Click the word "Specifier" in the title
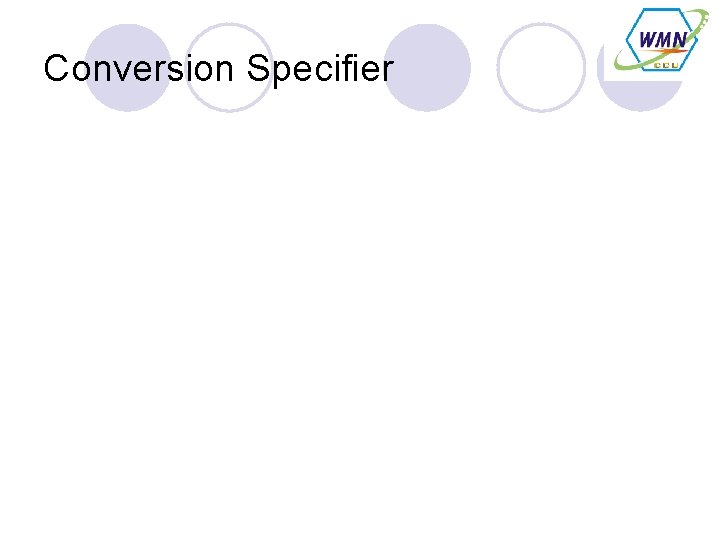Viewport: 720px width, 540px height. (320, 69)
